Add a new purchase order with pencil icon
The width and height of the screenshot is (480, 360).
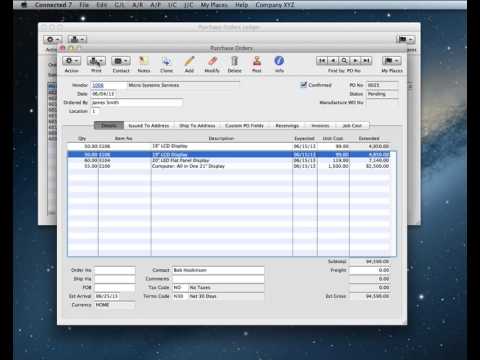(x=189, y=61)
